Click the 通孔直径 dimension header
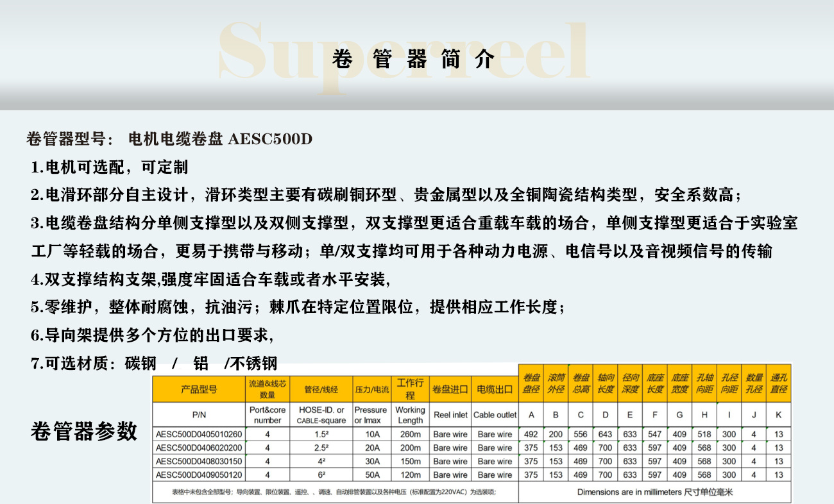The image size is (834, 504). [778, 383]
